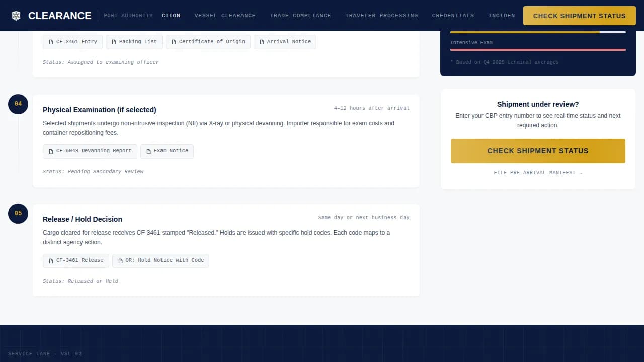
Task: Open the Packing List document icon
Action: (x=114, y=42)
